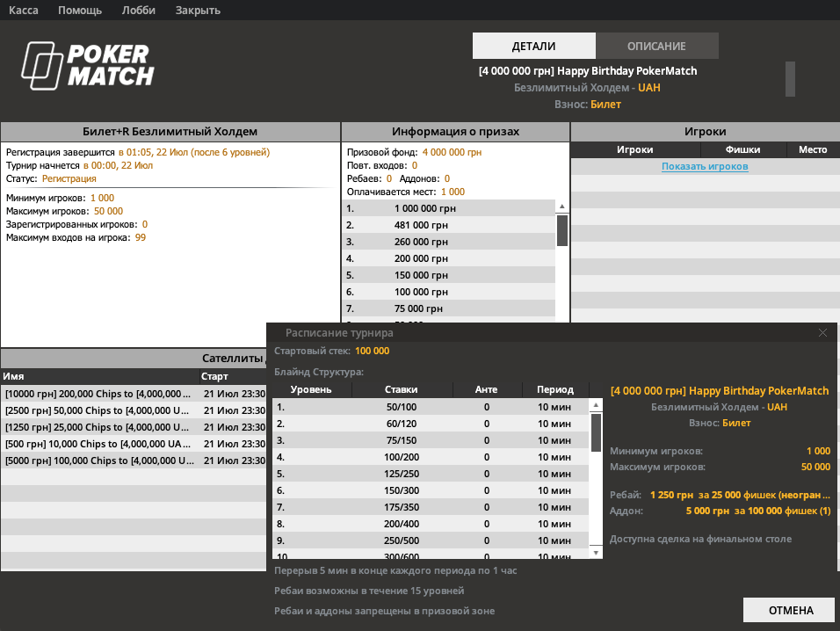Switch to the ДЕТАЛИ tab
This screenshot has width=840, height=631.
click(x=533, y=46)
